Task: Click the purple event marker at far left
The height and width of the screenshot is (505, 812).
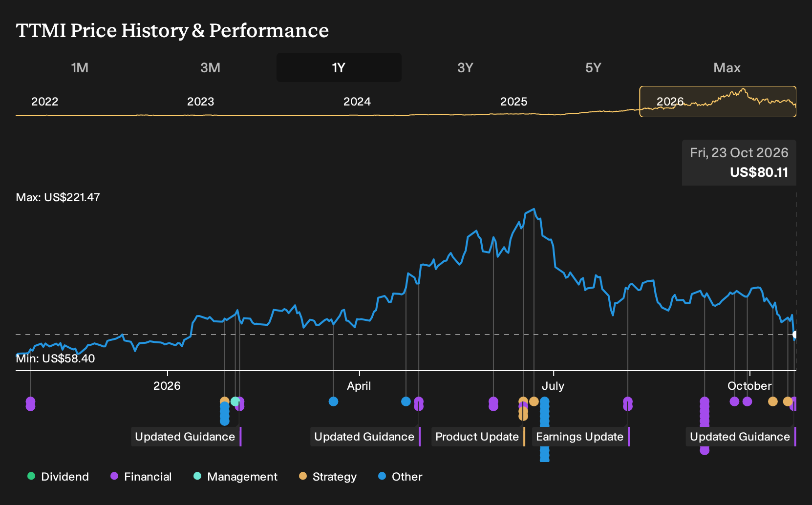Action: click(x=30, y=404)
